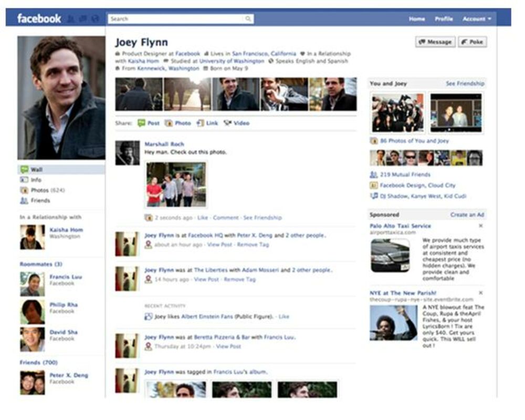
Task: Select the Video share icon
Action: [x=227, y=123]
